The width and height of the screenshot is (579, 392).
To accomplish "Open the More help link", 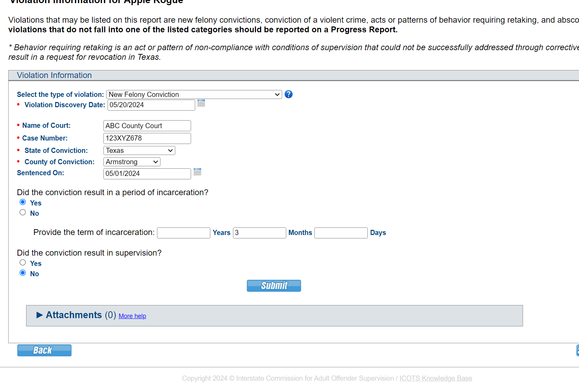I will 132,316.
